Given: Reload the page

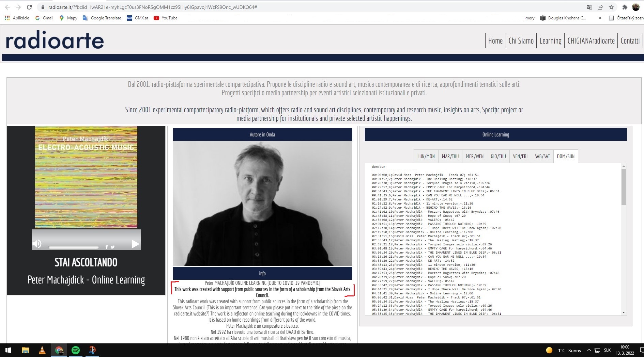Looking at the screenshot, I should click(x=29, y=7).
